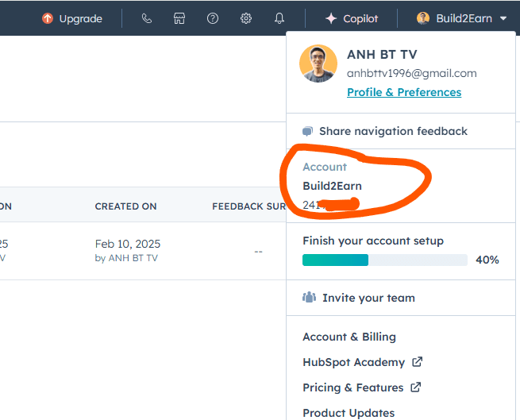Click HubSpot Academy external link icon
The height and width of the screenshot is (420, 520).
click(418, 361)
